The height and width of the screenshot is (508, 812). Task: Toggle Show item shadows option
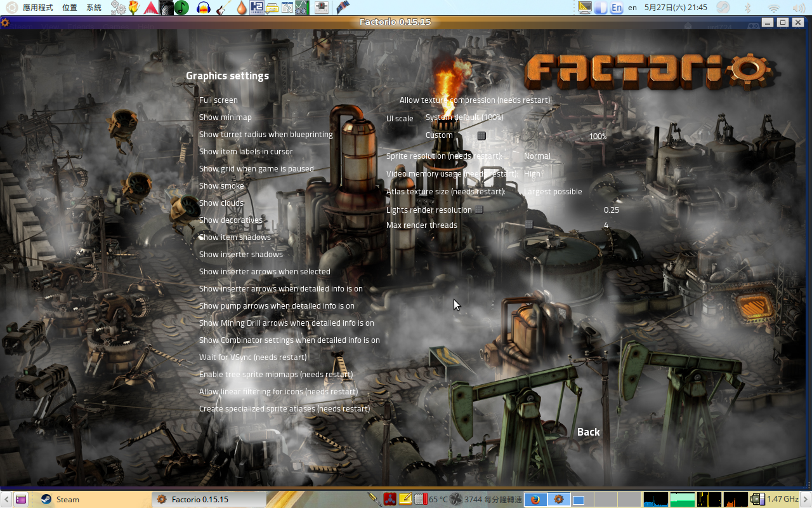pos(235,237)
